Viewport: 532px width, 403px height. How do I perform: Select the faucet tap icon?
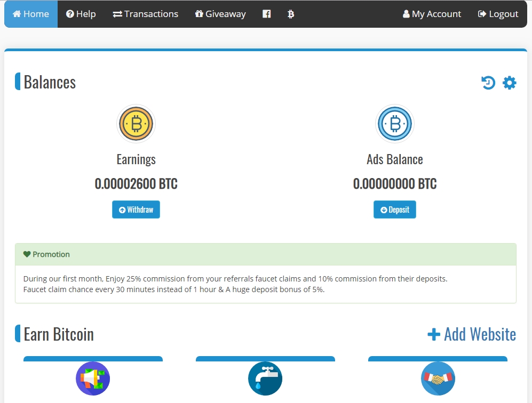(265, 378)
